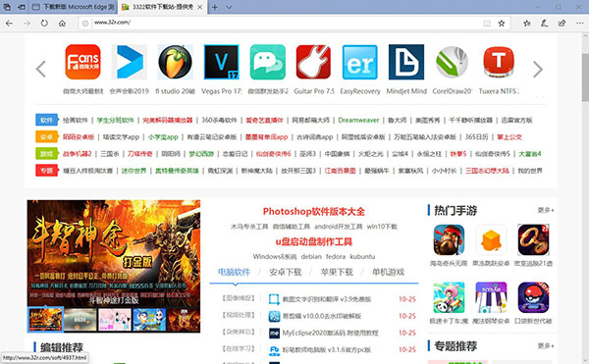This screenshot has width=589, height=364.
Task: Open the FL Studio 20 app icon
Action: pos(175,62)
